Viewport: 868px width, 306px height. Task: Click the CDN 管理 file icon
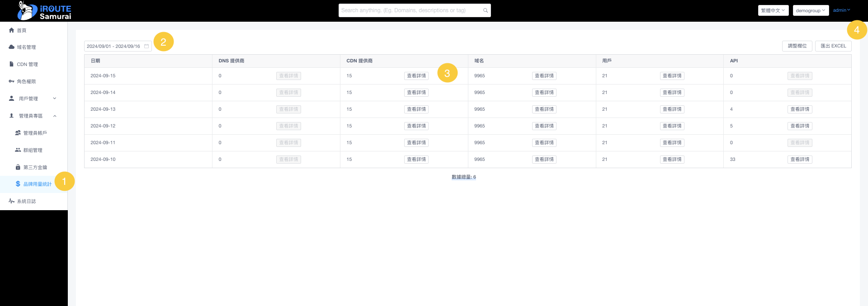pyautogui.click(x=11, y=64)
